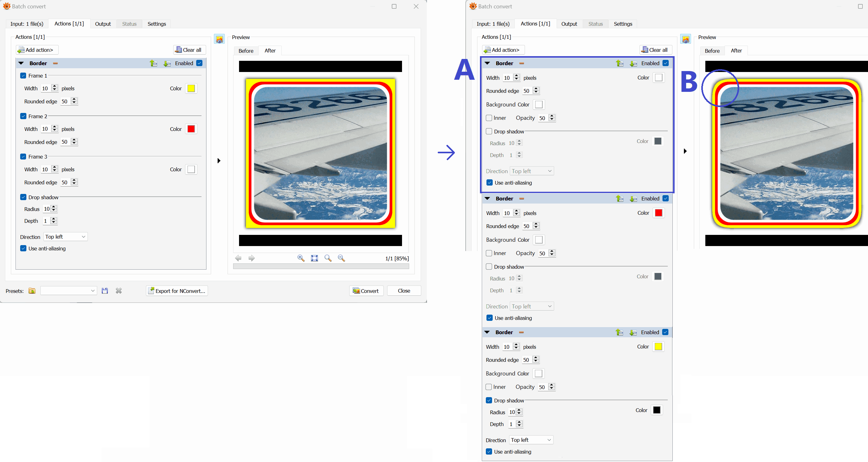The image size is (868, 462).
Task: Click the Convert button
Action: [366, 291]
